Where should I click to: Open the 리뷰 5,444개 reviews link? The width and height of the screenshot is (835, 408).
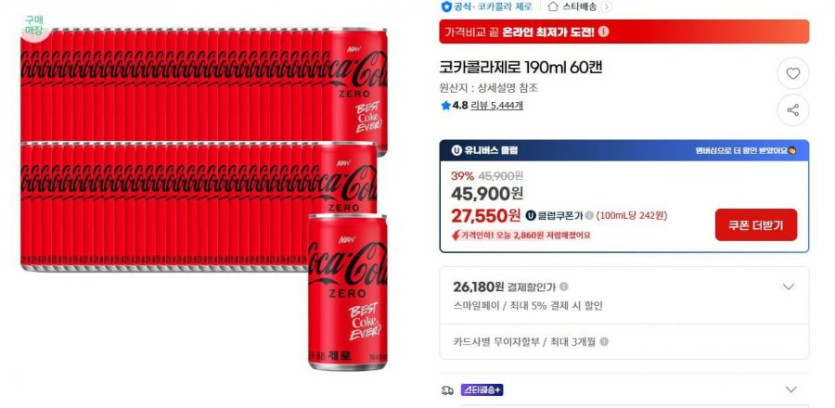[497, 105]
